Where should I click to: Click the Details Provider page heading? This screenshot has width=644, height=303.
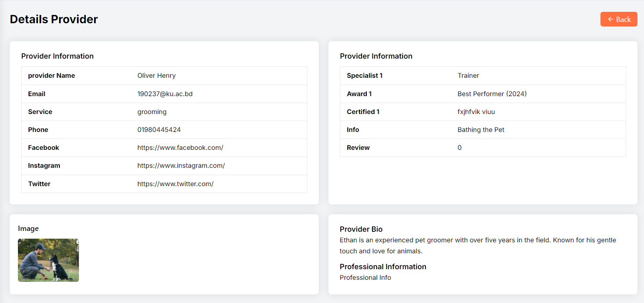(54, 19)
